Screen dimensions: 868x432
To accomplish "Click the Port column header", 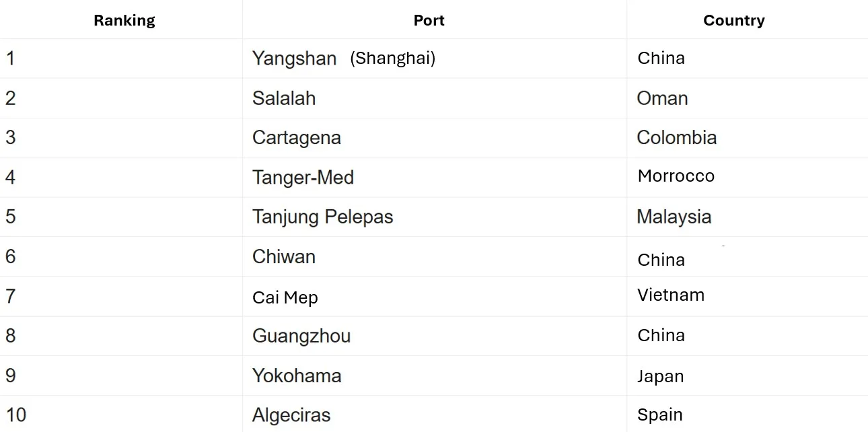I will click(x=429, y=20).
